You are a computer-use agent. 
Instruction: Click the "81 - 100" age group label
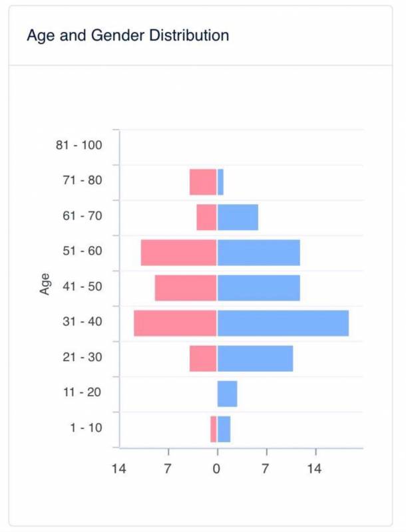click(79, 145)
